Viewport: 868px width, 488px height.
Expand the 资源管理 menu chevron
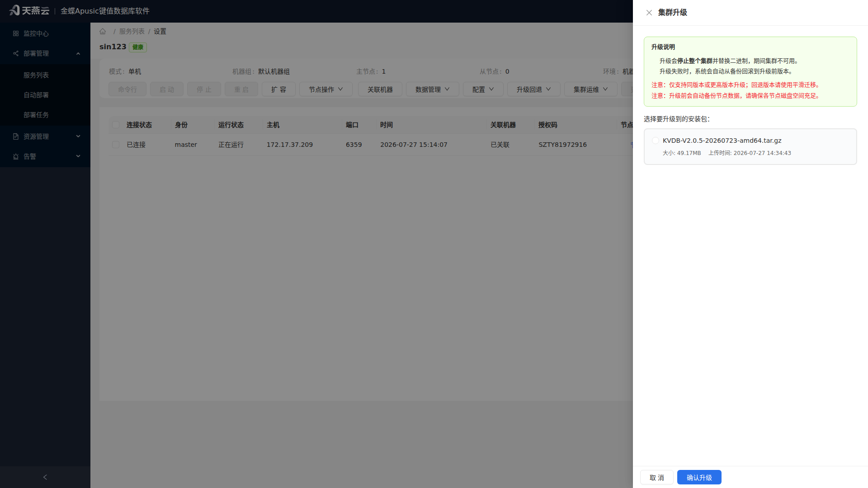78,136
